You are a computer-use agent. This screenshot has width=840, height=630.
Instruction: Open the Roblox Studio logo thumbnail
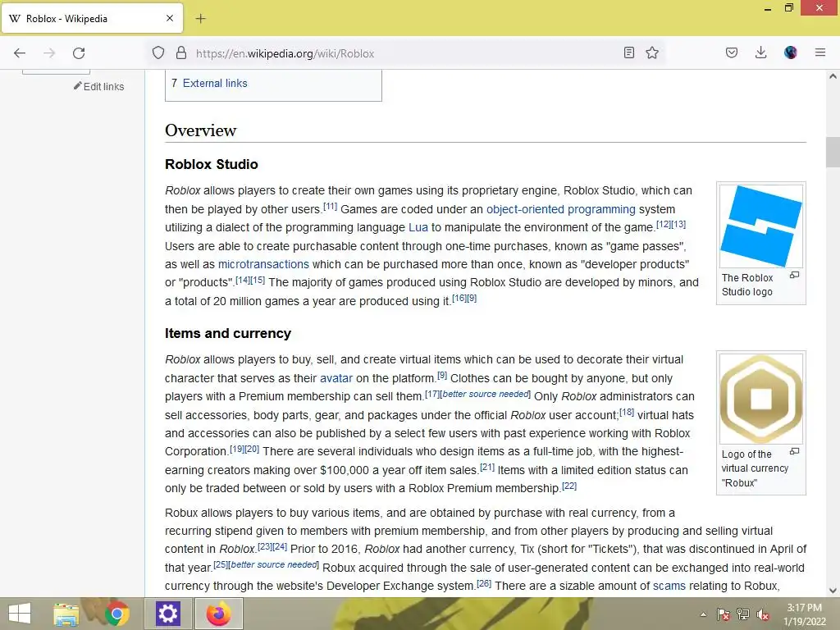click(x=760, y=226)
